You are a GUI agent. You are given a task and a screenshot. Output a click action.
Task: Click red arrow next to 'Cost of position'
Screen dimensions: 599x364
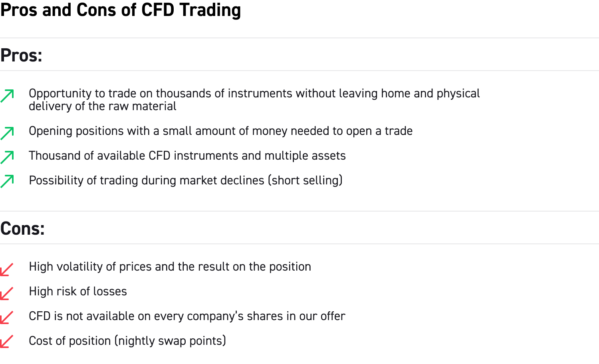pyautogui.click(x=7, y=342)
